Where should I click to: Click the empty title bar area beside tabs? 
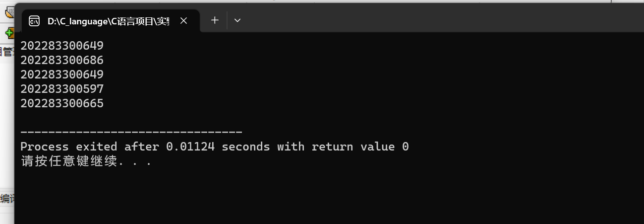(x=441, y=20)
